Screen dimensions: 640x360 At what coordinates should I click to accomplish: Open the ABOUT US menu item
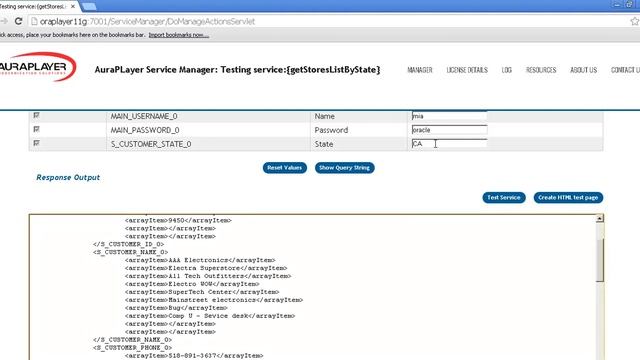click(583, 70)
